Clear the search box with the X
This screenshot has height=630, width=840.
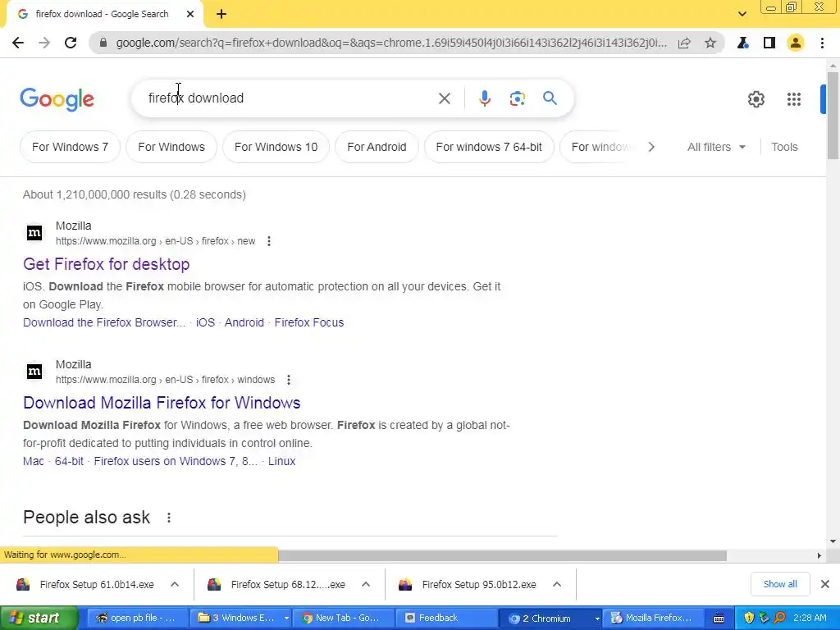(x=444, y=98)
